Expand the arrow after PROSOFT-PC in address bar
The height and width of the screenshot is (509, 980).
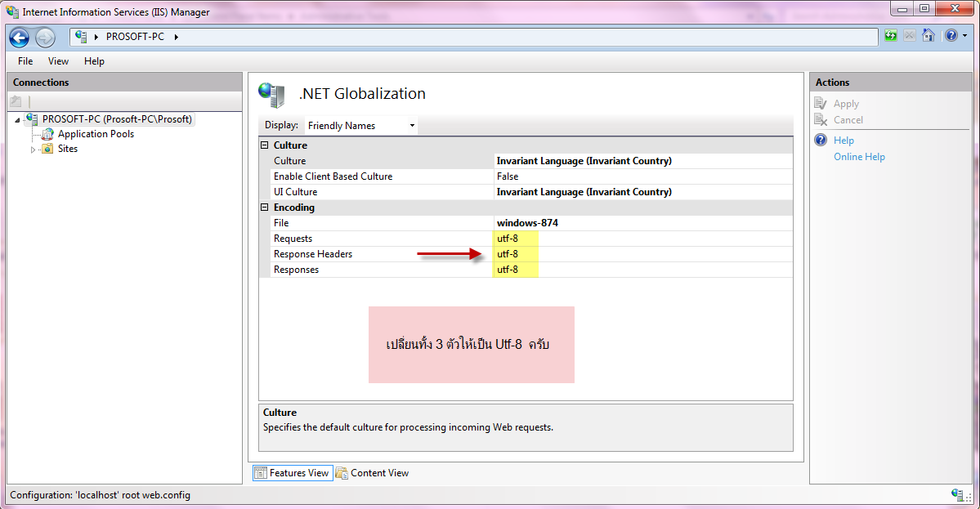click(177, 37)
